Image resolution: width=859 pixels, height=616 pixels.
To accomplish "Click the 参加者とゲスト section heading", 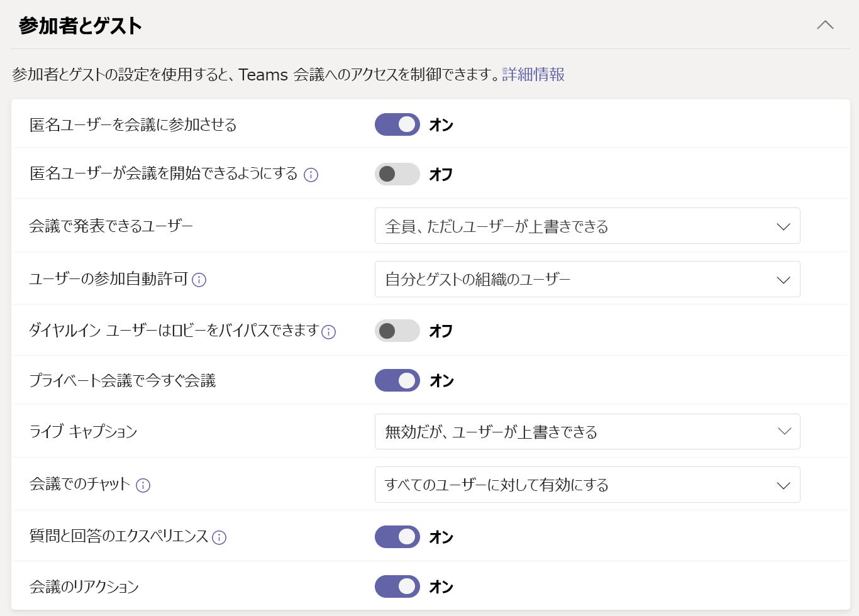I will click(80, 26).
